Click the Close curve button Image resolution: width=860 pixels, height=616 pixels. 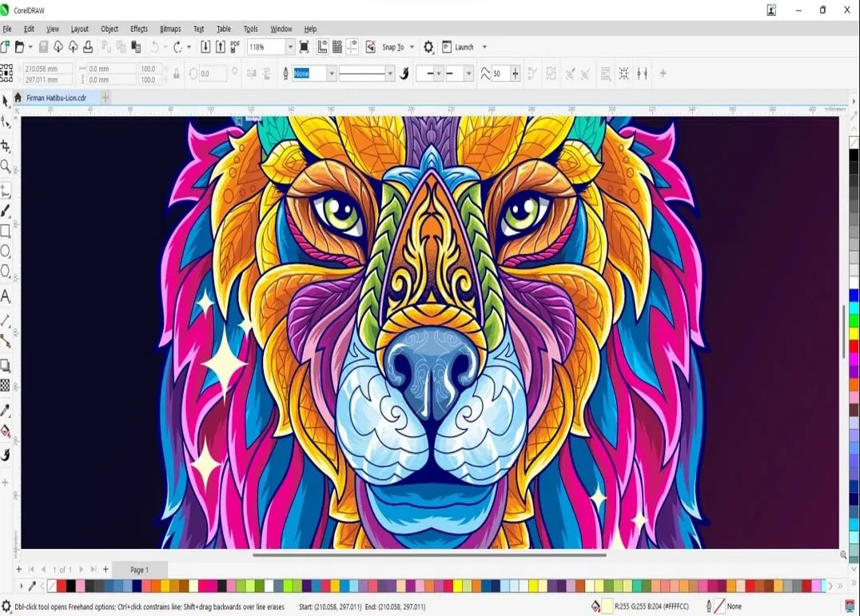click(532, 74)
